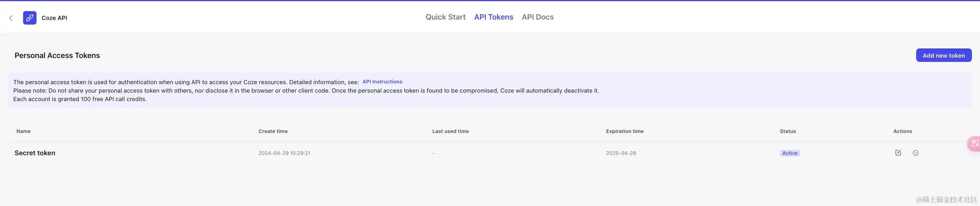This screenshot has height=206, width=980.
Task: Click the Create time column header
Action: 273,131
